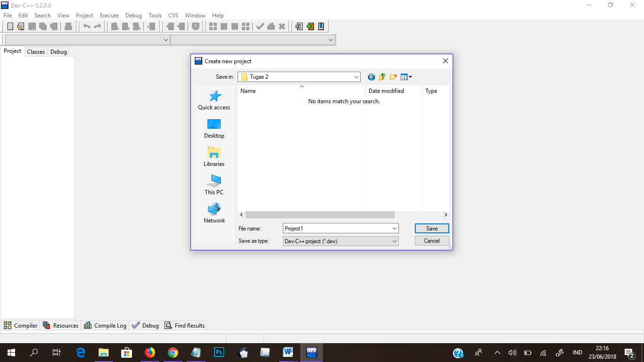This screenshot has height=362, width=644.
Task: Open the Project menu
Action: pos(85,16)
